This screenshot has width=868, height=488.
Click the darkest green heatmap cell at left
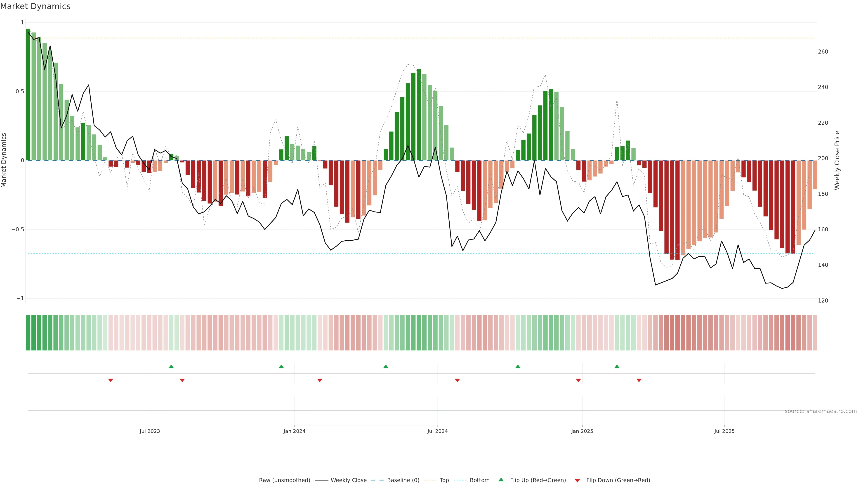[28, 333]
